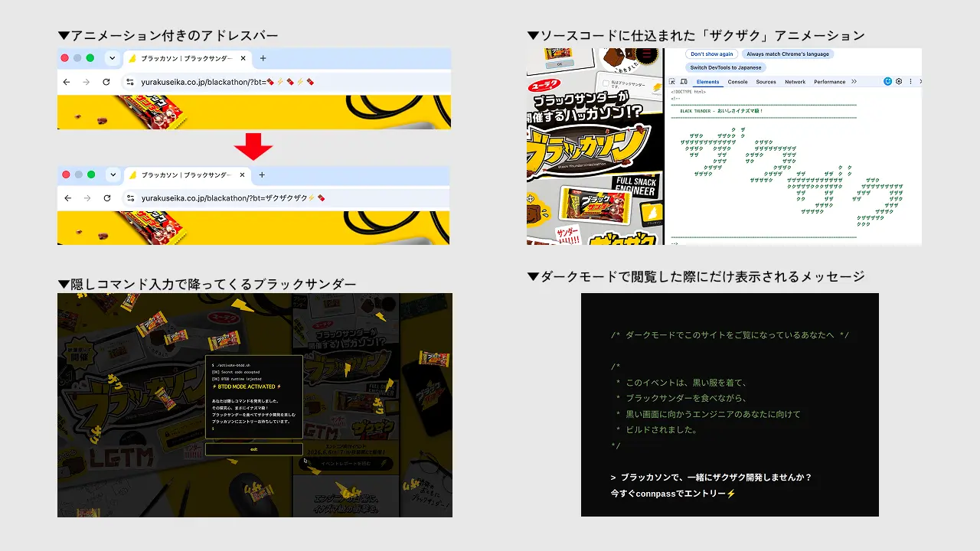
Task: Close ブラッカソン tab in browser with chocolate-emoji URL
Action: click(x=243, y=58)
